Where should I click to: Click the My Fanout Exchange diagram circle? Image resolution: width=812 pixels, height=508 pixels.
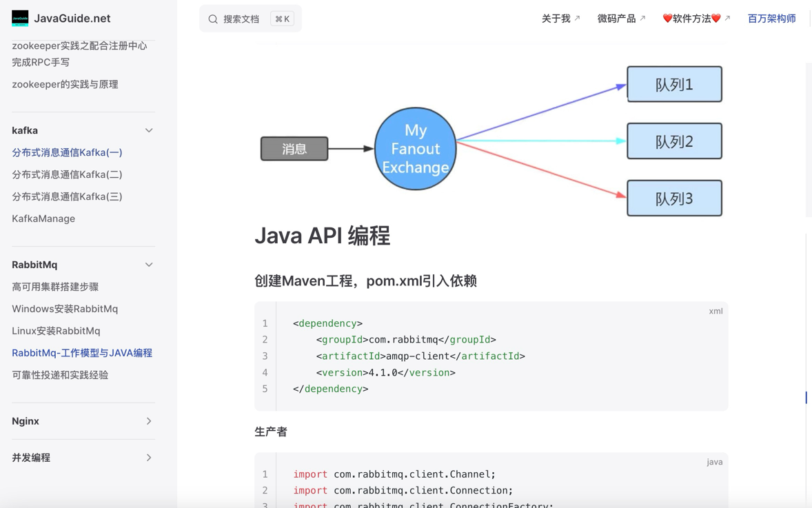coord(416,149)
